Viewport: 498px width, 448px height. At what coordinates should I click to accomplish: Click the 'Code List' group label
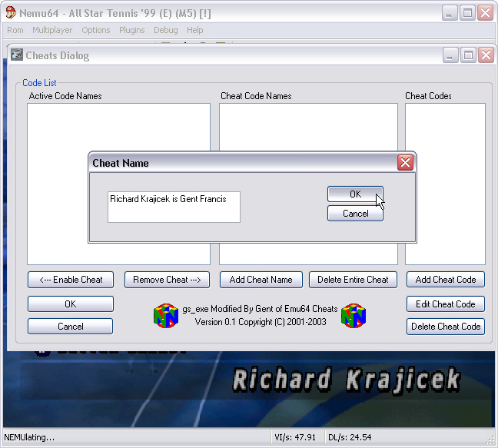click(39, 83)
